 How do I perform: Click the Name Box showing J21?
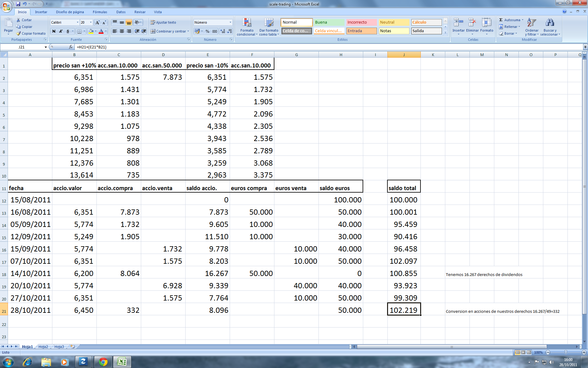(21, 47)
